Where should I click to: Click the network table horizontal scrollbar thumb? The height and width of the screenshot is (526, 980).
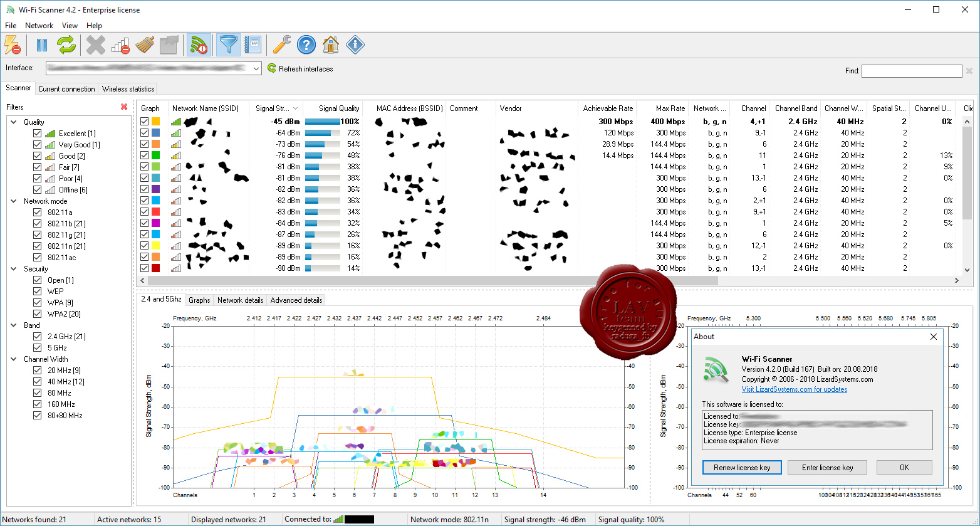(x=433, y=281)
